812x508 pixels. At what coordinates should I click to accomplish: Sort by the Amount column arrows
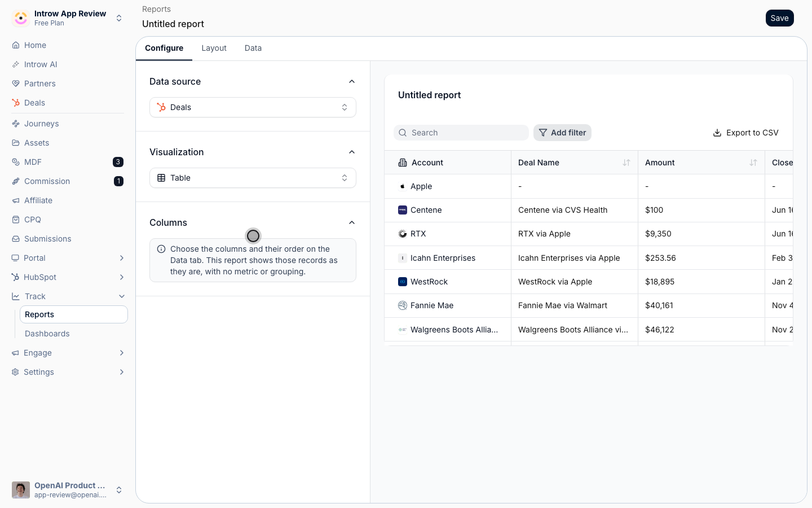tap(753, 163)
